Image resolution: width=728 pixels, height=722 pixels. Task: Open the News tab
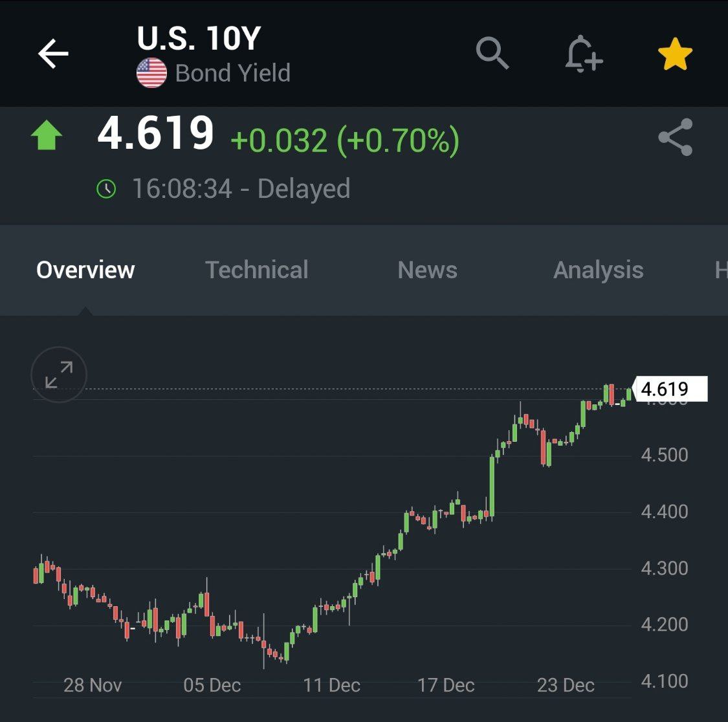[x=427, y=270]
